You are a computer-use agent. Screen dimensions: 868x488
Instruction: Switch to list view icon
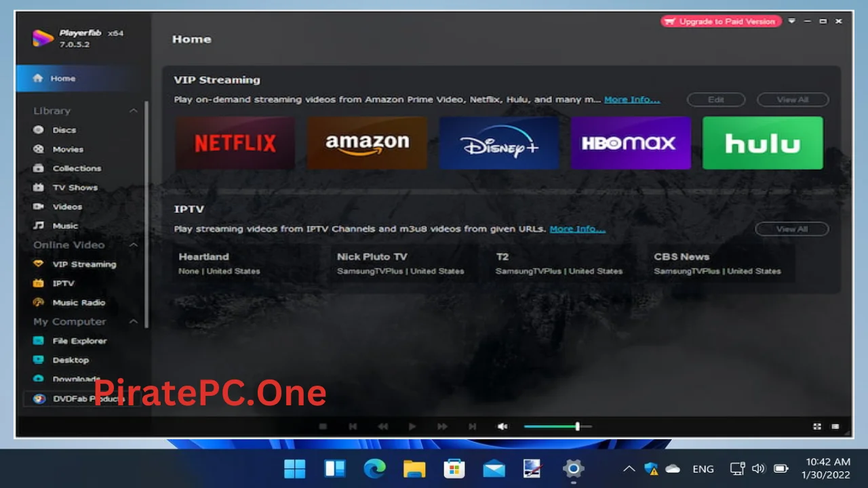835,426
